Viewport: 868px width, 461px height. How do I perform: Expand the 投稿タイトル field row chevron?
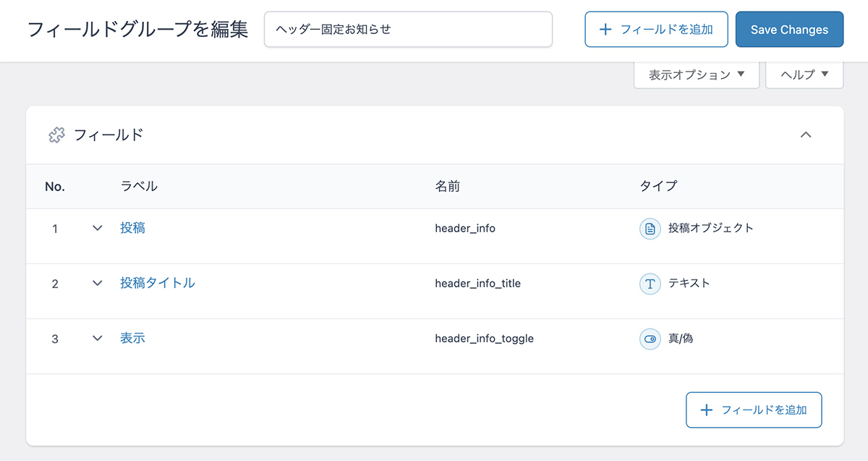click(98, 283)
